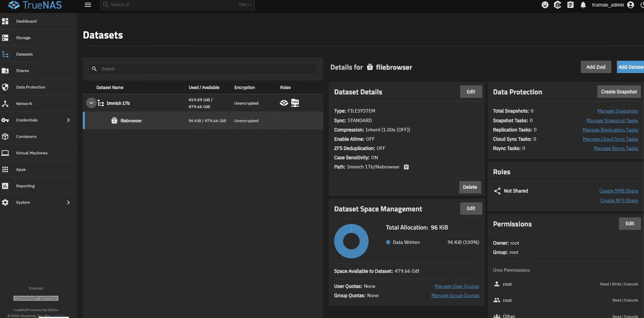644x318 pixels.
Task: Click the user account avatar icon
Action: [631, 5]
